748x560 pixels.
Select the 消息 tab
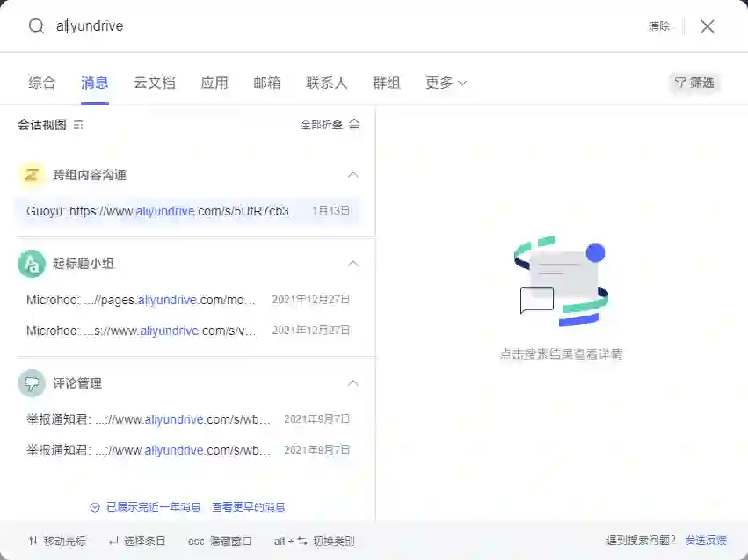click(94, 83)
